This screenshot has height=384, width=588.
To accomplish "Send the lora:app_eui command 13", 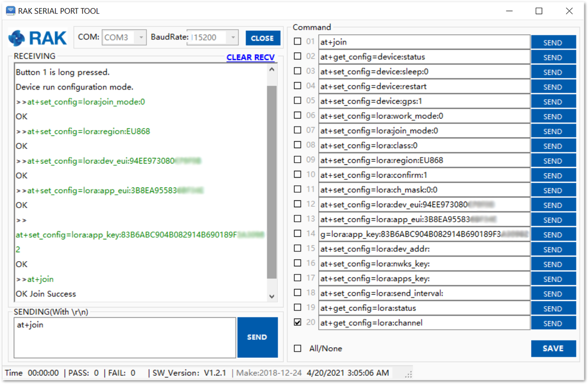I will point(553,220).
